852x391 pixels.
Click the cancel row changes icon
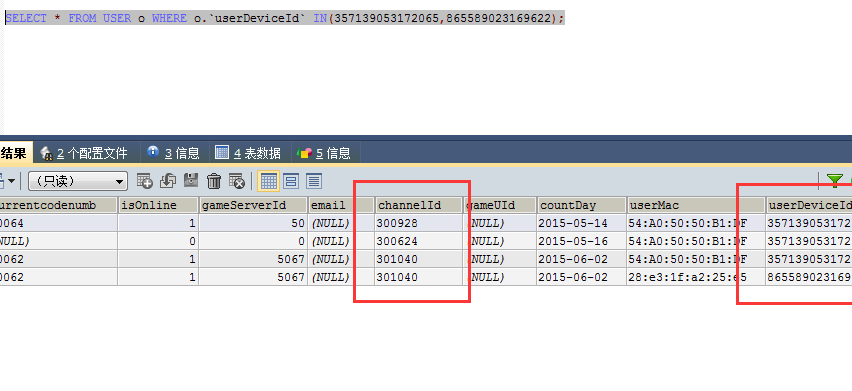[x=237, y=181]
